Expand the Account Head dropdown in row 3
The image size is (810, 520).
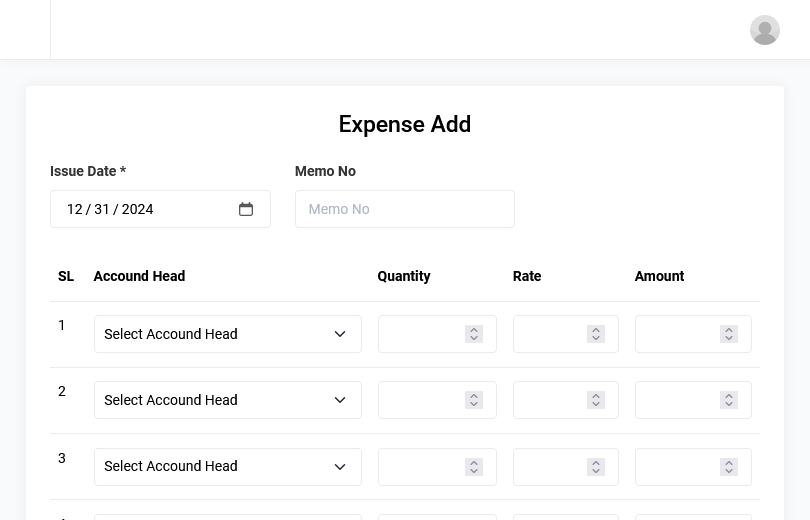coord(227,466)
